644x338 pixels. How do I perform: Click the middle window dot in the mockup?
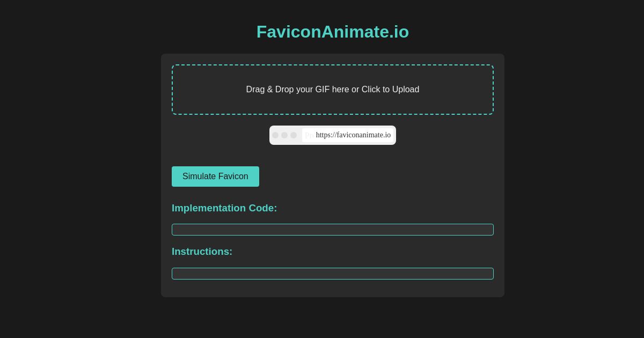[x=284, y=135]
